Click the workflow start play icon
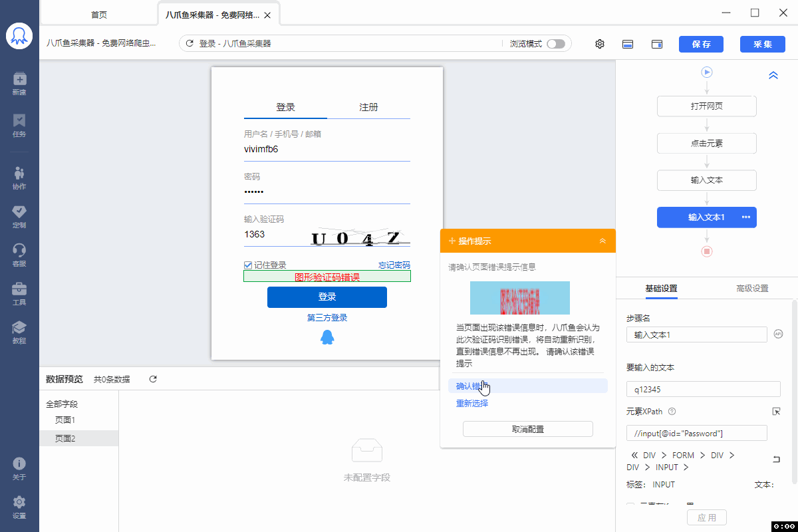The width and height of the screenshot is (798, 532). click(x=707, y=72)
